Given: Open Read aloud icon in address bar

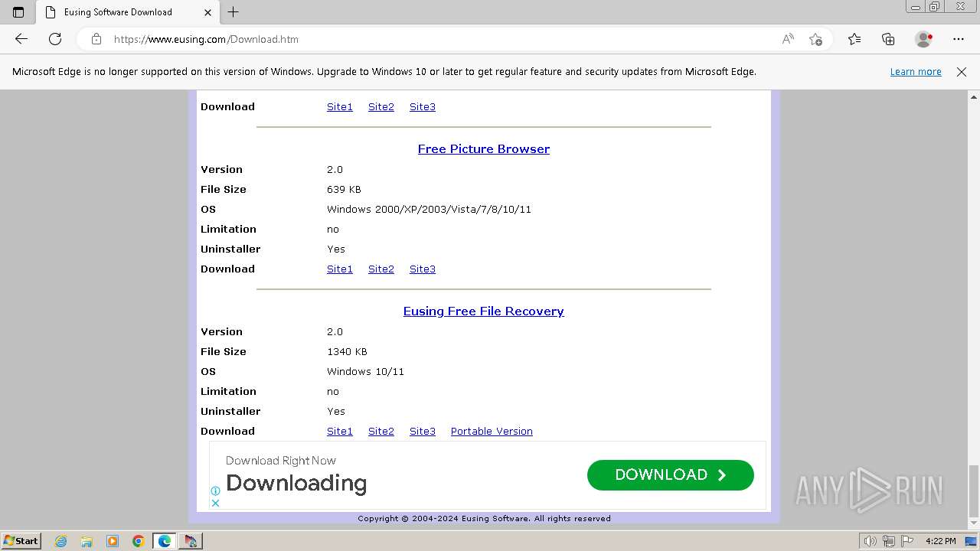Looking at the screenshot, I should pos(788,39).
